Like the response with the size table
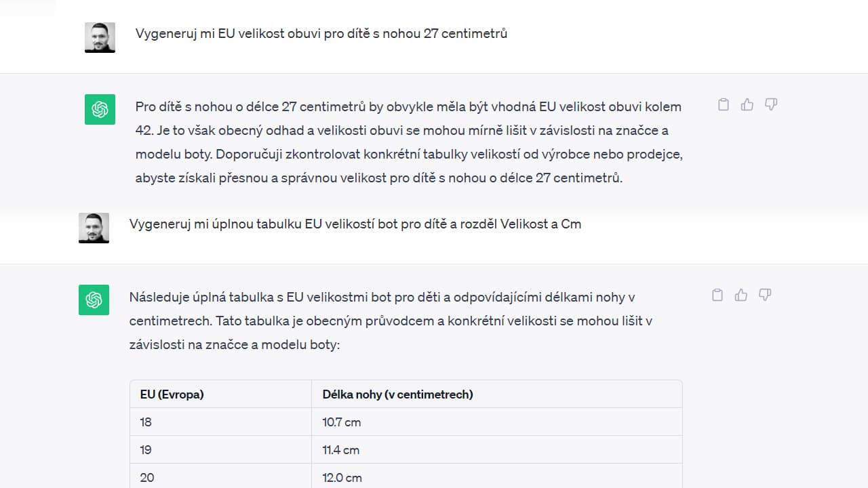This screenshot has width=868, height=488. (x=741, y=295)
